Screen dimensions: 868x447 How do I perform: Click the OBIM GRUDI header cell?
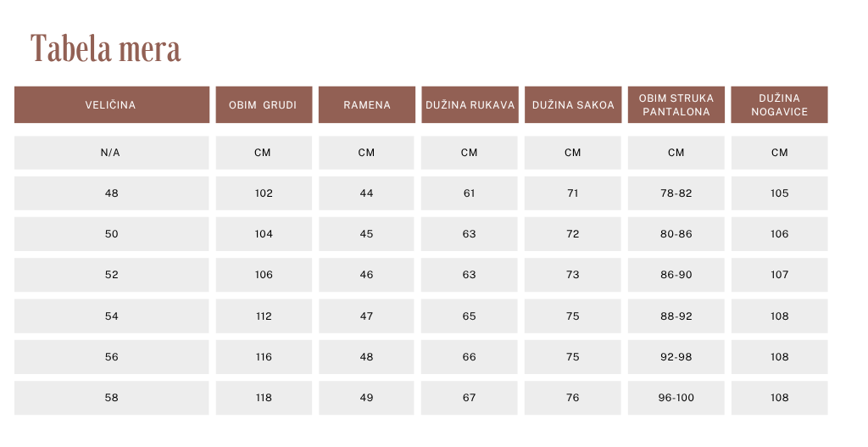pyautogui.click(x=264, y=104)
